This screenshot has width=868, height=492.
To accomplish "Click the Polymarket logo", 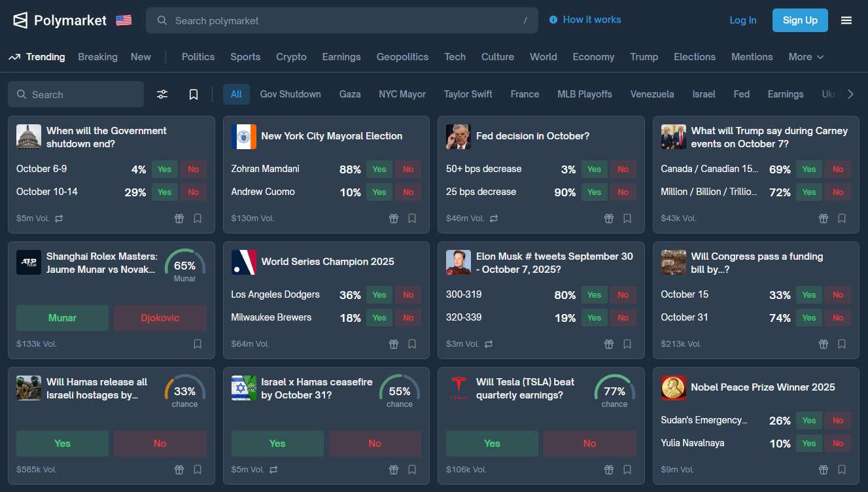I will click(x=60, y=20).
